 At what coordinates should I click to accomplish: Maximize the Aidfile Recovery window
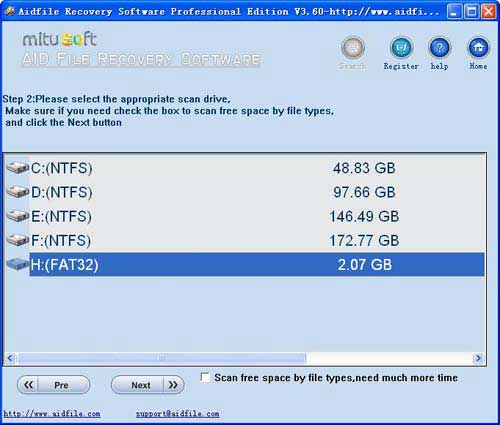[x=472, y=12]
